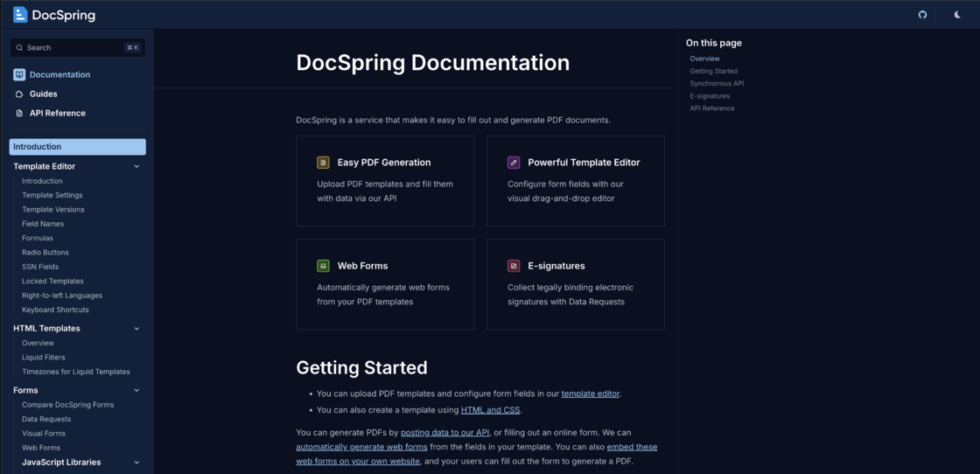Collapse the JavaScript Libraries section chevron
Image resolution: width=980 pixels, height=474 pixels.
point(136,463)
